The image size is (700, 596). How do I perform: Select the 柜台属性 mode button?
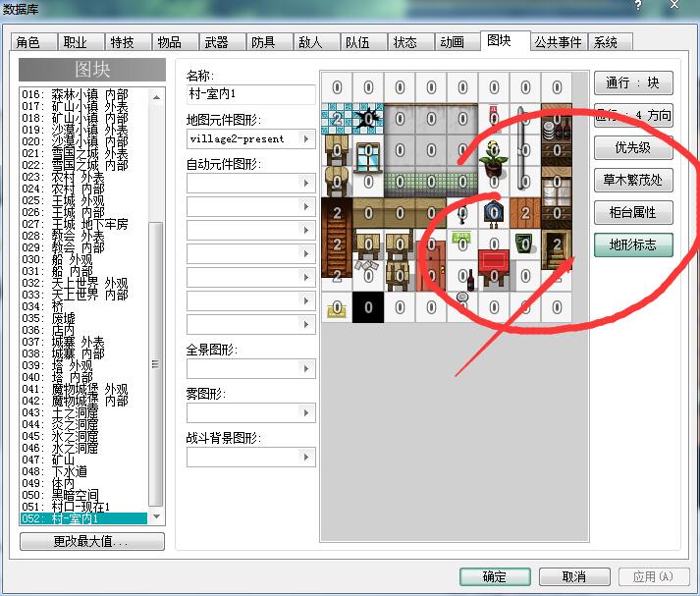tap(633, 212)
